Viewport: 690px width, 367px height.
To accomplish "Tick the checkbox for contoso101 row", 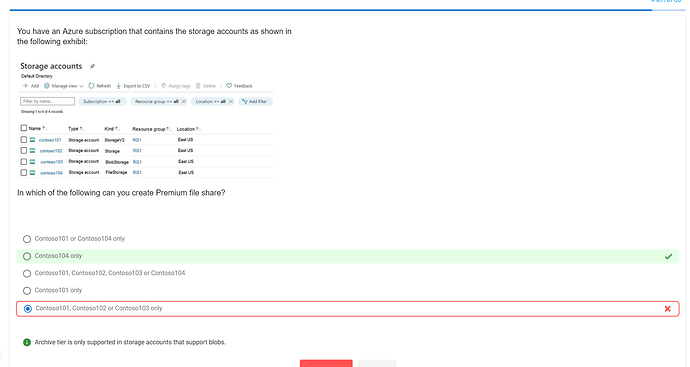I will [x=24, y=139].
